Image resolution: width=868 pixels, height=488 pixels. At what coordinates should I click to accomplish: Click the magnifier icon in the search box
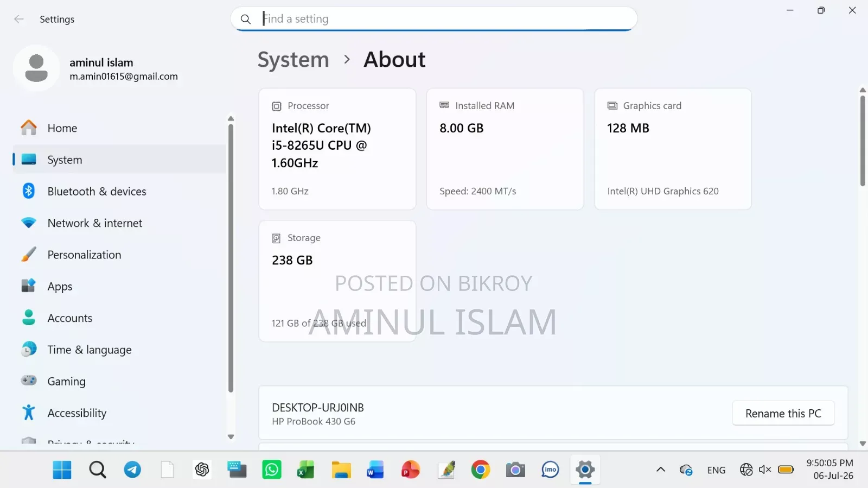point(246,19)
